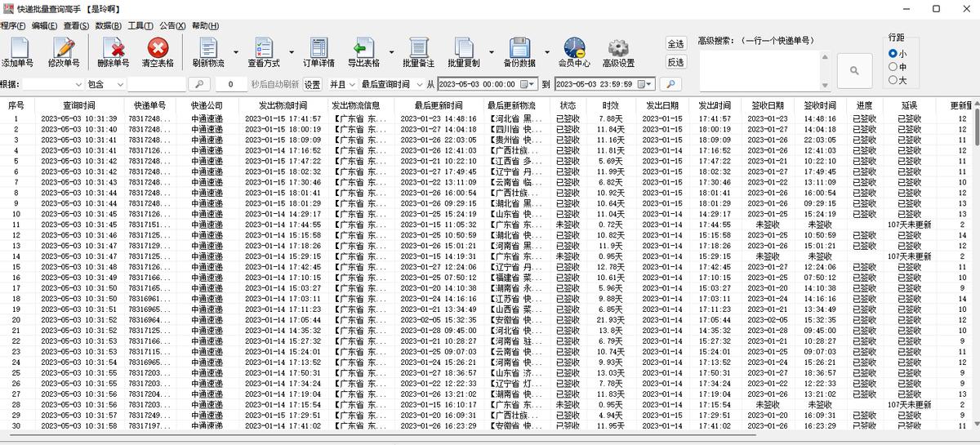Click the 删除单号 delete number icon
The width and height of the screenshot is (980, 445).
point(113,47)
